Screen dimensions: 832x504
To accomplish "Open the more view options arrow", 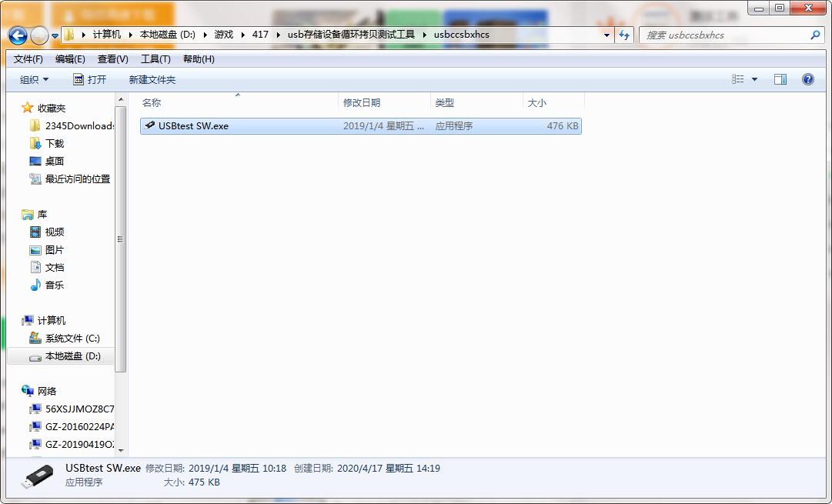I will pyautogui.click(x=754, y=79).
